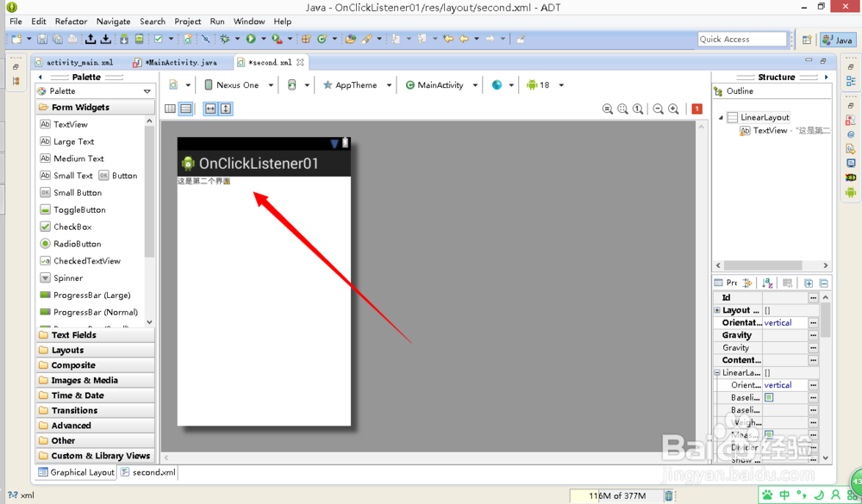Switch to activity_main.xml tab

pyautogui.click(x=74, y=63)
